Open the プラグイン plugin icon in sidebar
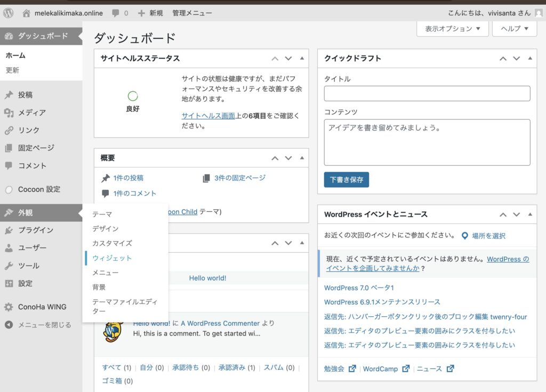Viewport: 546px width, 392px height. (9, 230)
